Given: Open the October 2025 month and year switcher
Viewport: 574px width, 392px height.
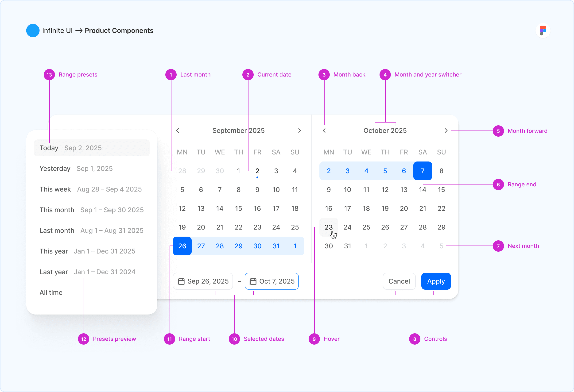Looking at the screenshot, I should (x=384, y=131).
